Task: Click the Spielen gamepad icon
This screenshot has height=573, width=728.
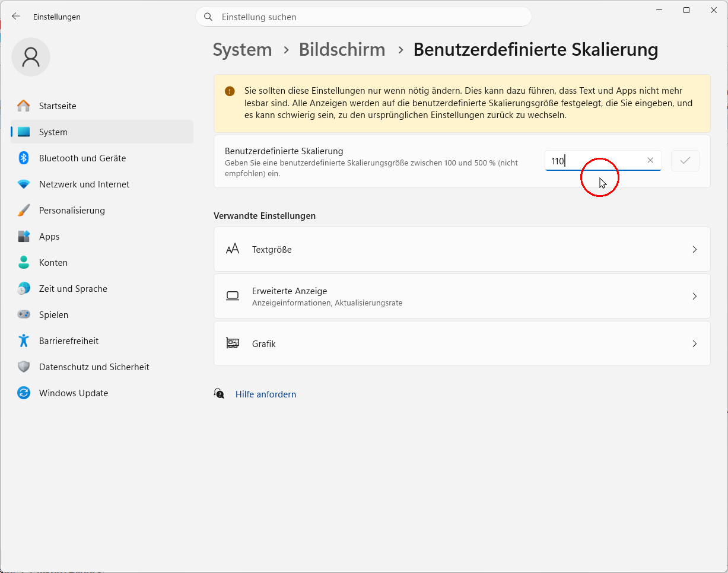Action: [24, 315]
